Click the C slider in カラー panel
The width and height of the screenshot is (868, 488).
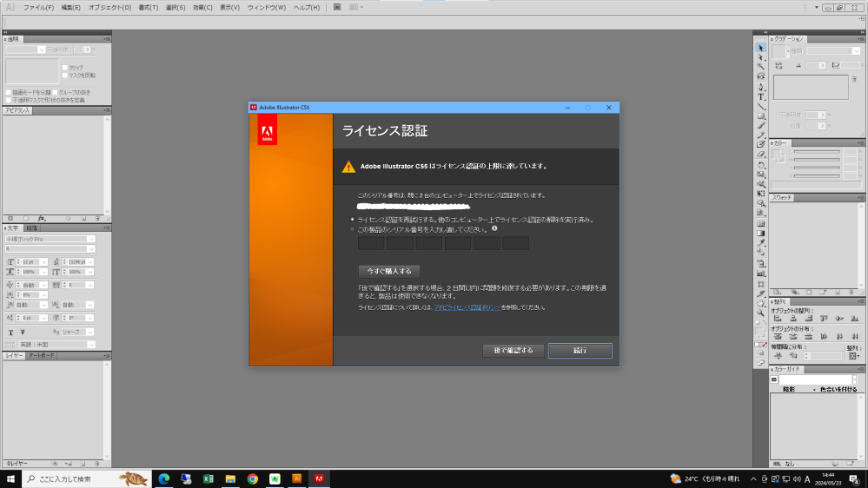(817, 152)
